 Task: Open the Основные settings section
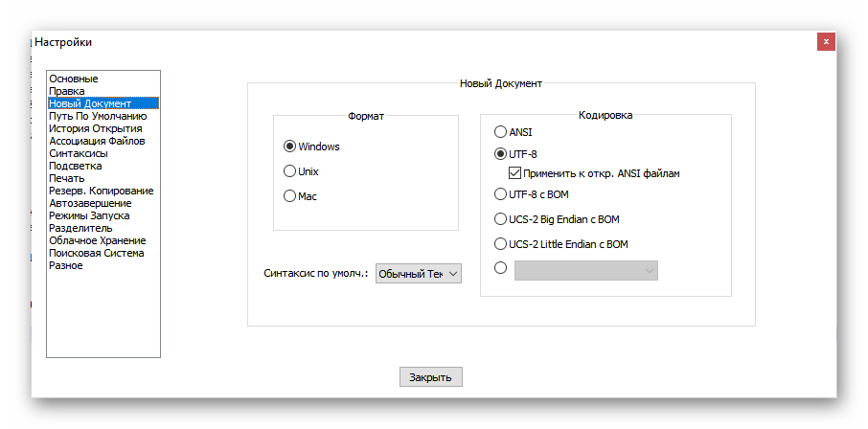(x=74, y=79)
